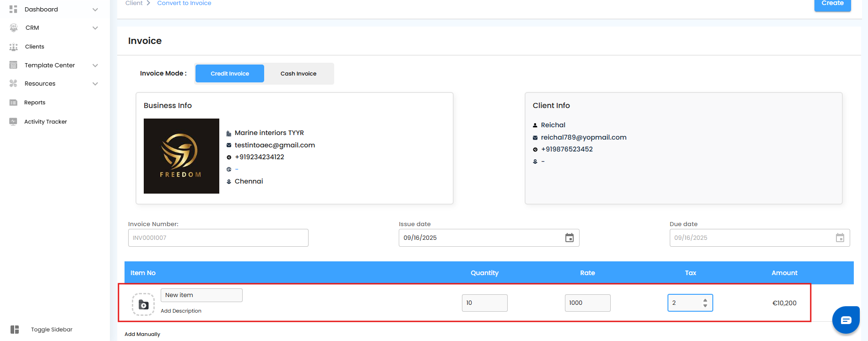Screen dimensions: 868x341
Task: Expand the Dashboard menu chevron
Action: [x=95, y=10]
